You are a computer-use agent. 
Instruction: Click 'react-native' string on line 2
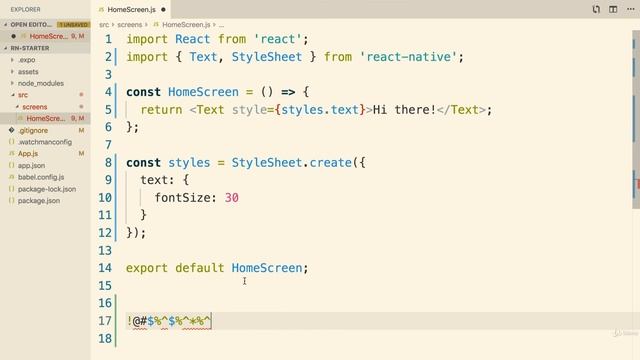(408, 57)
